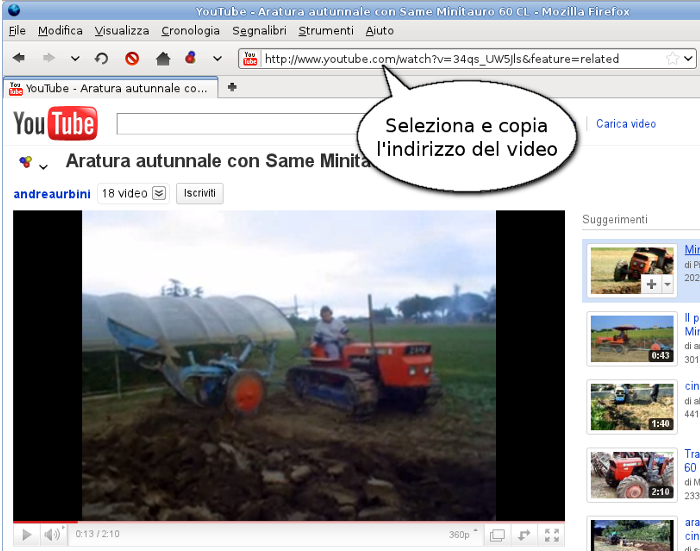Mute the video using the speaker icon

pyautogui.click(x=51, y=535)
